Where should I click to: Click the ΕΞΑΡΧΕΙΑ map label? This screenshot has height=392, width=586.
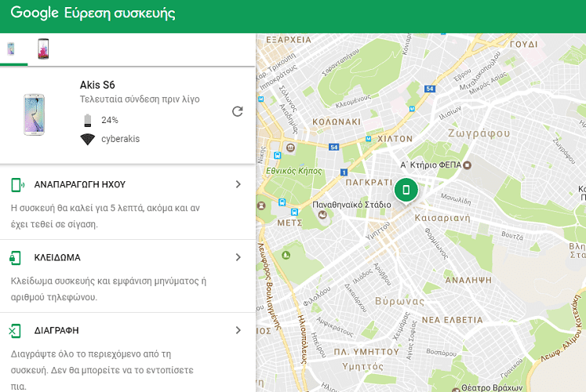click(289, 40)
